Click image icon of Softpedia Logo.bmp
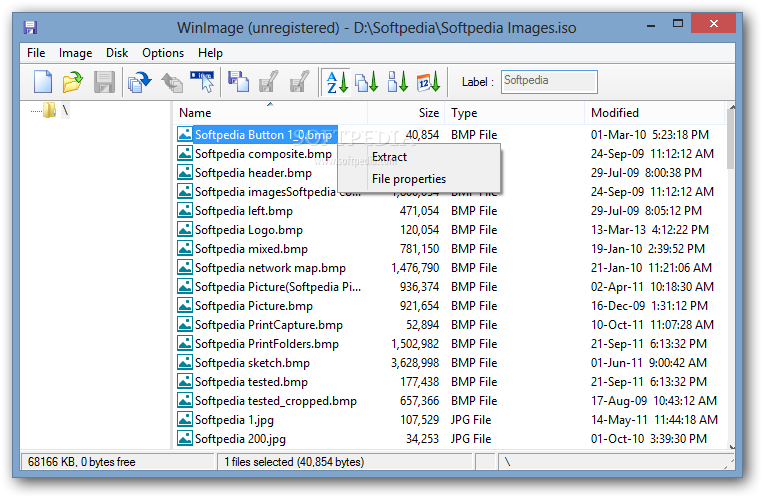 pos(184,229)
